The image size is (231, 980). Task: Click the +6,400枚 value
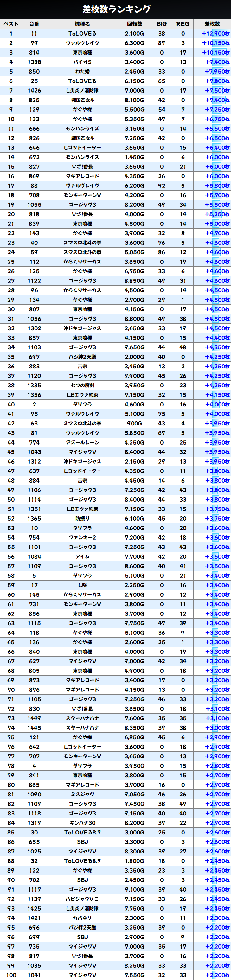(217, 148)
